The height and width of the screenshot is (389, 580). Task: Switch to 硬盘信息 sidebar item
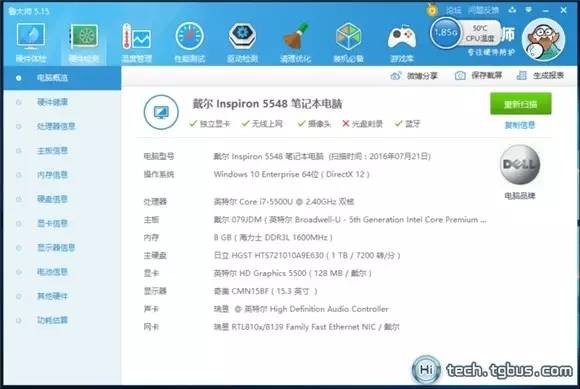52,199
